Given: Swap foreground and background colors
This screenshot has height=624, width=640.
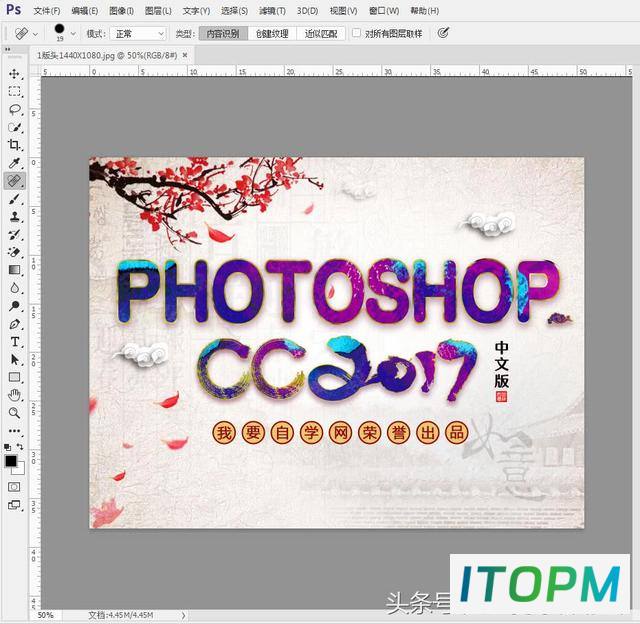Looking at the screenshot, I should [20, 447].
